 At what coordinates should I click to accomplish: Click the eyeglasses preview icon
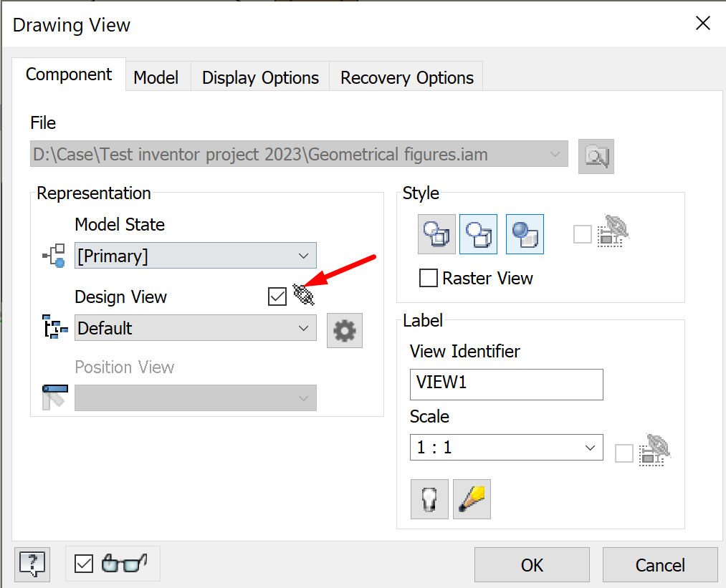coord(124,563)
